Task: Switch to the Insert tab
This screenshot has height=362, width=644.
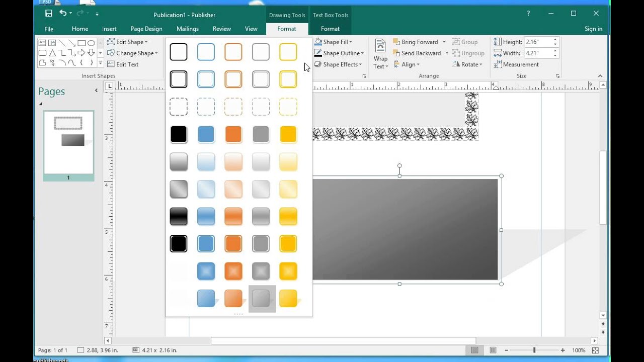Action: (109, 29)
